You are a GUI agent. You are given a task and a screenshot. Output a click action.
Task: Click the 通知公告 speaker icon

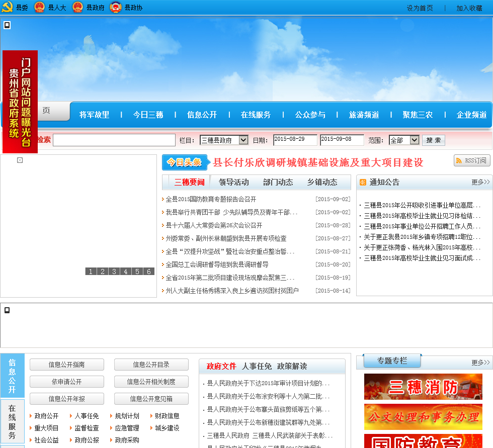point(363,182)
